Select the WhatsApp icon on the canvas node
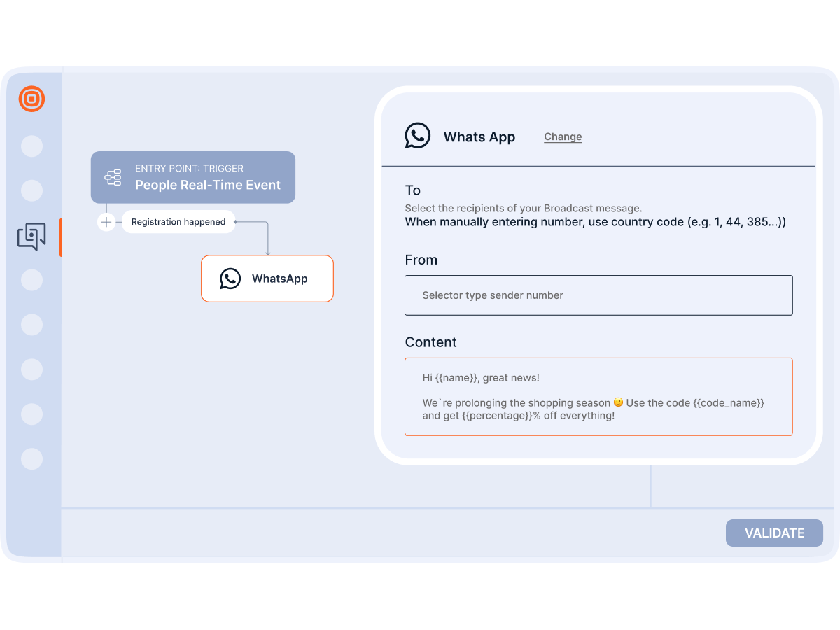Viewport: 840px width, 630px height. tap(230, 279)
